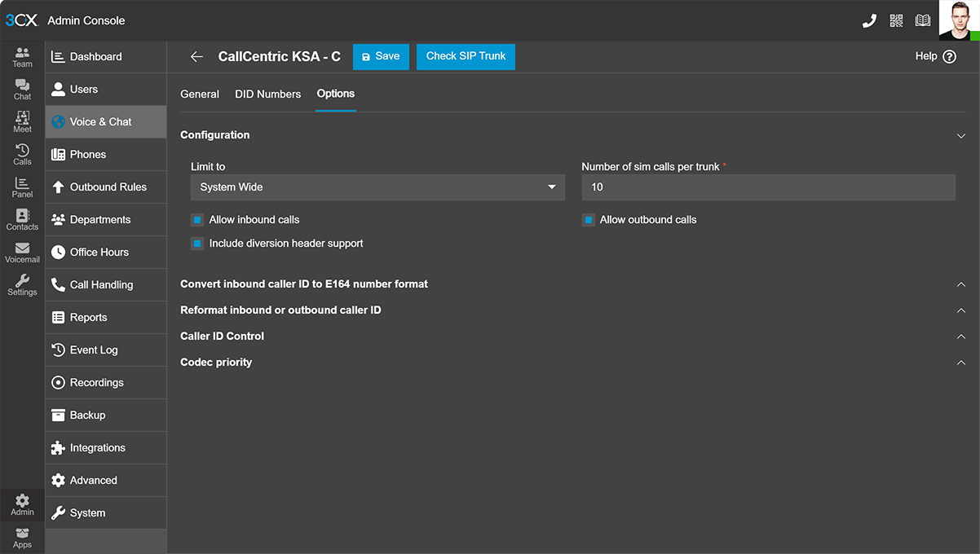
Task: Open Departments menu item
Action: click(106, 220)
